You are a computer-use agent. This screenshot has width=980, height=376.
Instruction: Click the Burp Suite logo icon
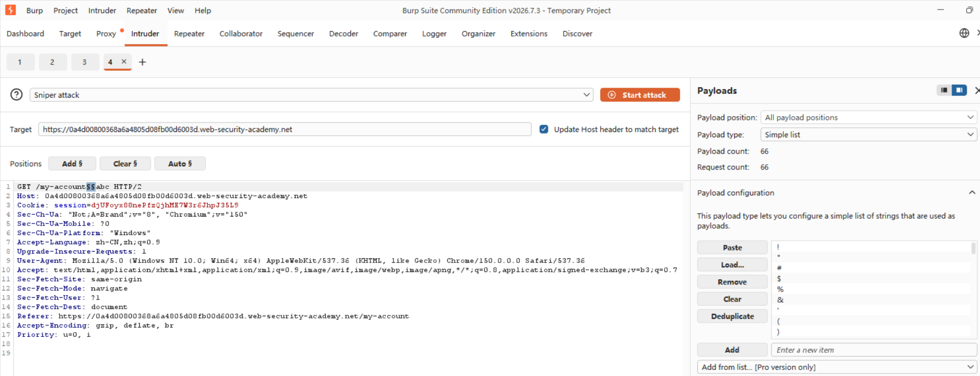pyautogui.click(x=11, y=10)
